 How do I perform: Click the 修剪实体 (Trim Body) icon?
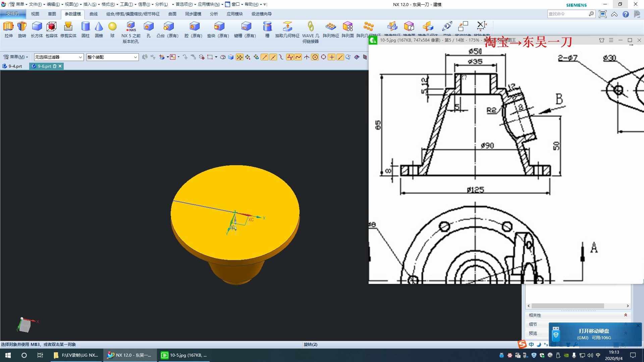coord(68,27)
